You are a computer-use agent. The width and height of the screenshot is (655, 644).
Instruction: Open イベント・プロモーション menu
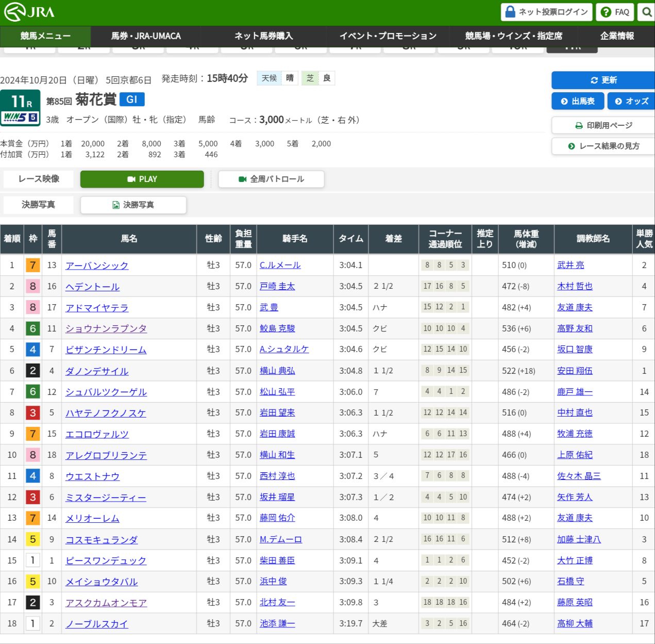click(388, 36)
